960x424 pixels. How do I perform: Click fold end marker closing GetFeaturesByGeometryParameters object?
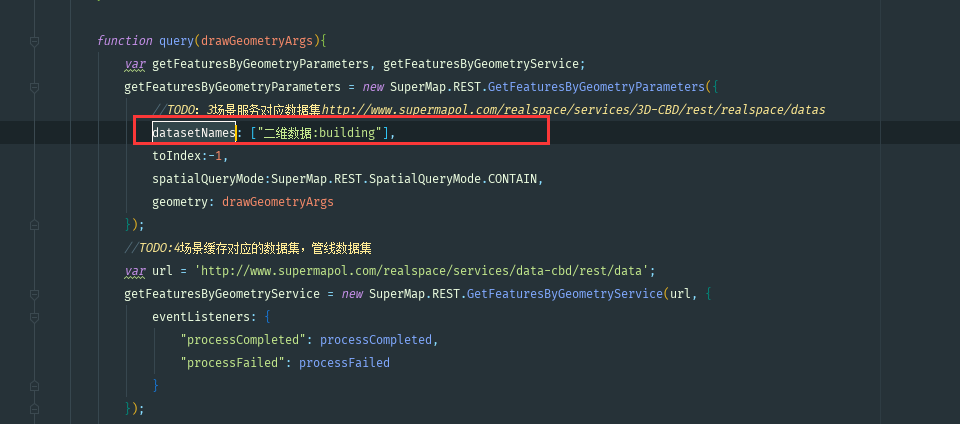coord(34,225)
